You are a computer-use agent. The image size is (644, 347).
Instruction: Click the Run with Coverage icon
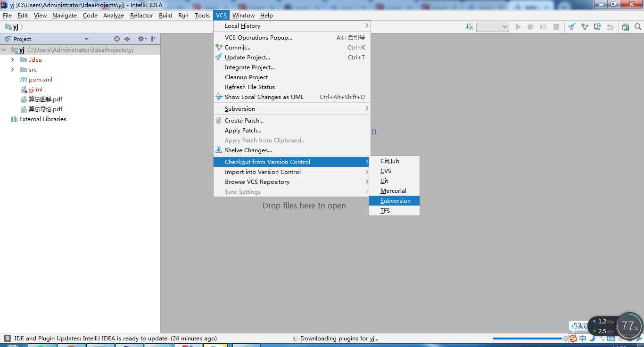point(544,27)
